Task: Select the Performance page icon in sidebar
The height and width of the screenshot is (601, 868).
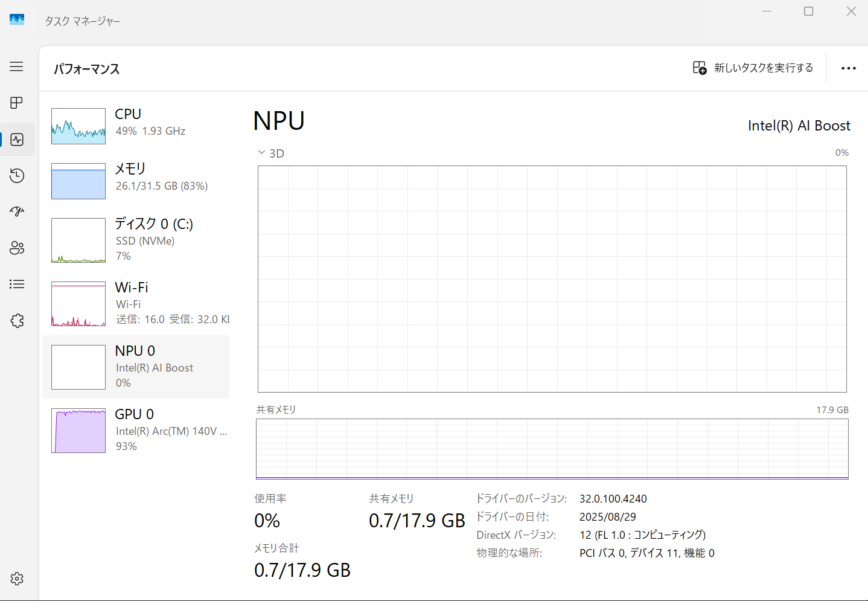Action: click(17, 140)
